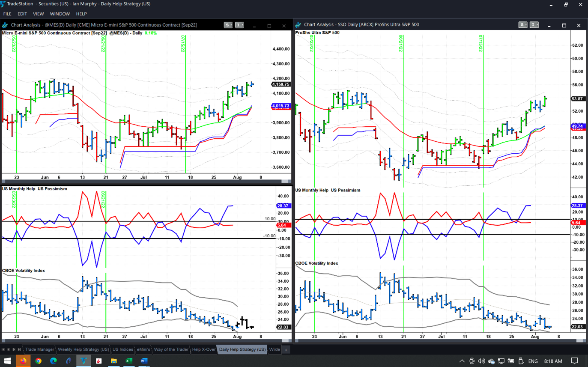The height and width of the screenshot is (367, 588).
Task: Jump to last workspace tab arrow
Action: 19,349
